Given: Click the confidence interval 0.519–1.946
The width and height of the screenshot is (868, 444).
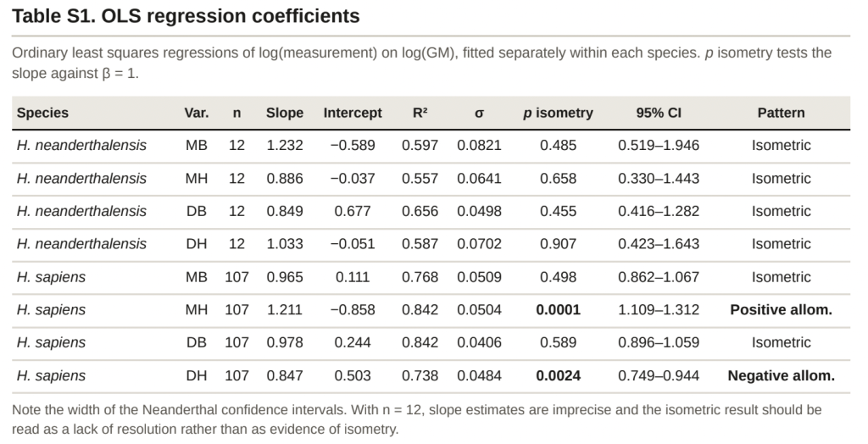Looking at the screenshot, I should [659, 146].
